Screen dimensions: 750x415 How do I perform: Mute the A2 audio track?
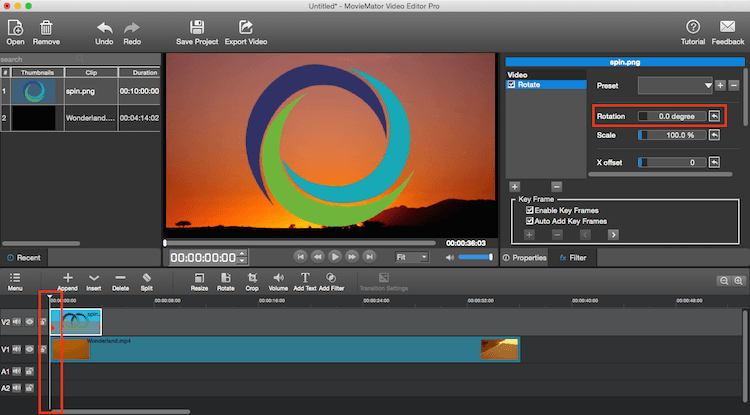click(x=17, y=388)
